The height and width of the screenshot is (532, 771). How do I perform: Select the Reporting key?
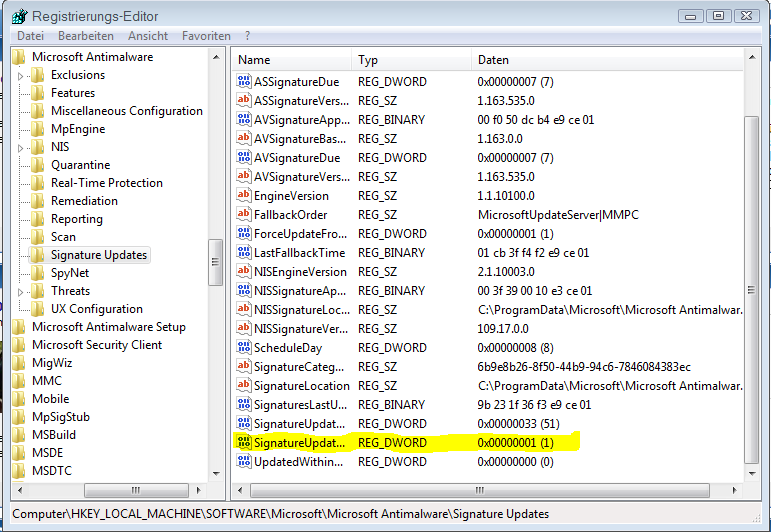click(x=77, y=219)
